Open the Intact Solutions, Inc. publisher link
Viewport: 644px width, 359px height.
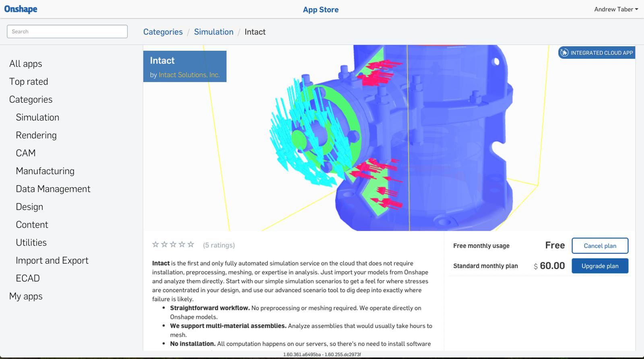[189, 75]
